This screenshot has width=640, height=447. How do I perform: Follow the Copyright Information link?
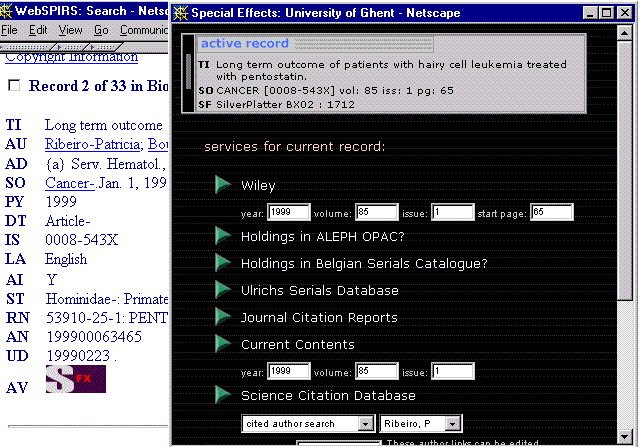71,58
